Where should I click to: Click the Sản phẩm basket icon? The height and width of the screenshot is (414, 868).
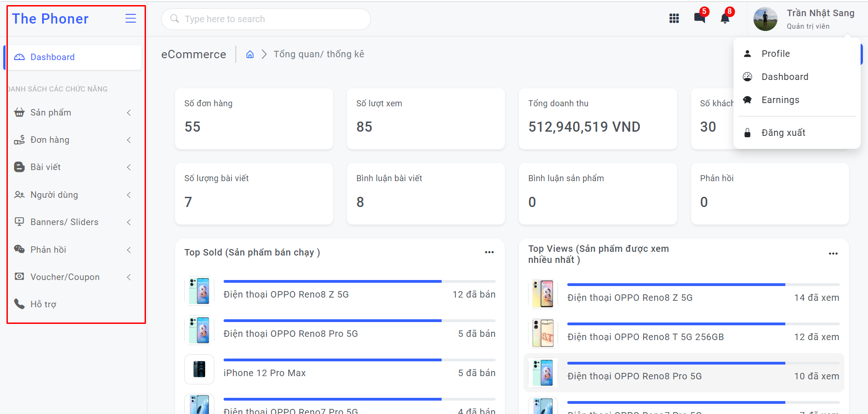pyautogui.click(x=19, y=112)
